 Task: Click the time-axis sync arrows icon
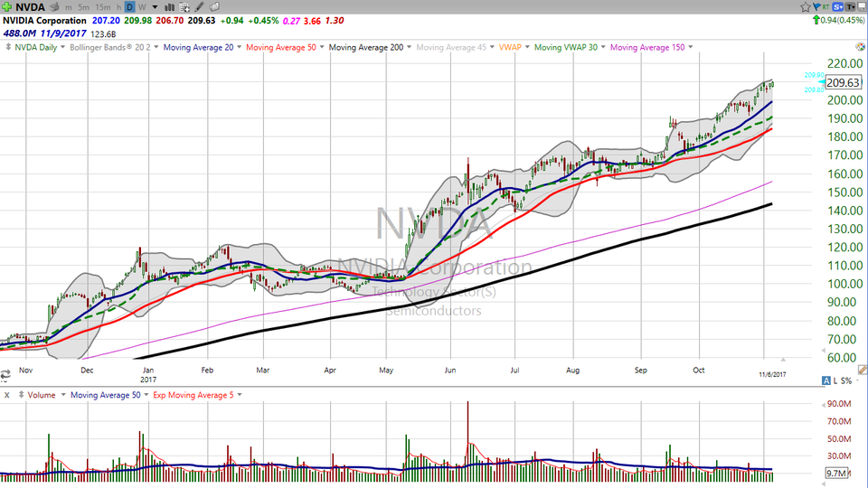pyautogui.click(x=5, y=375)
